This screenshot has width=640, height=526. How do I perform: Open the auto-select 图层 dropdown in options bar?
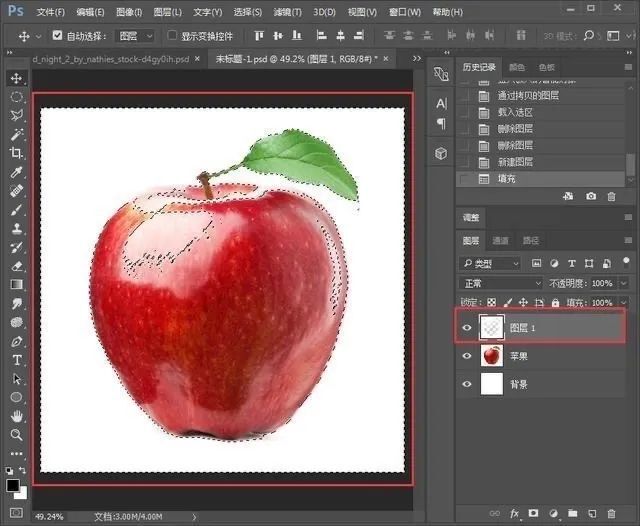tap(135, 36)
